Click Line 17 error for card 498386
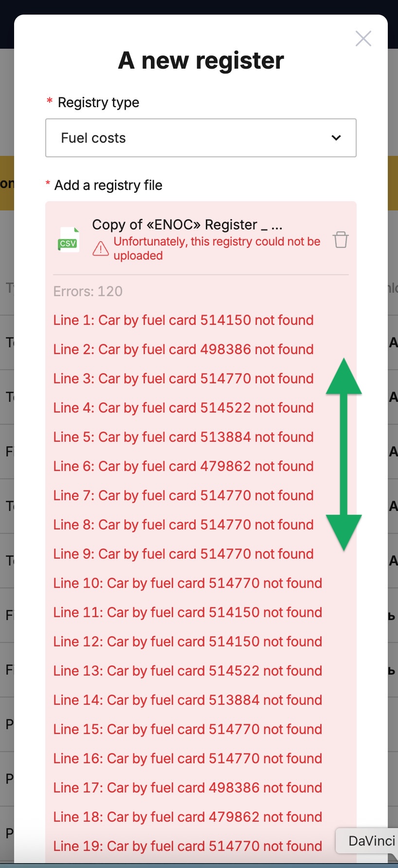398x868 pixels. (x=188, y=788)
